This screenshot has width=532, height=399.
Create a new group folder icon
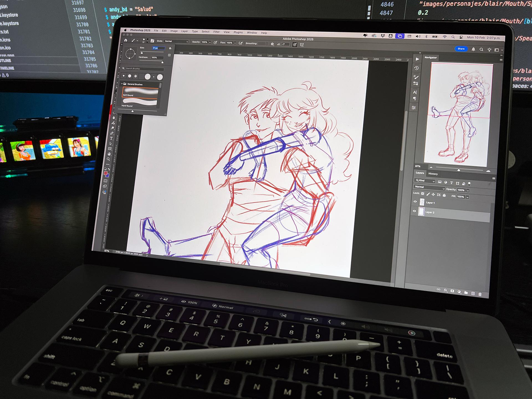[x=466, y=293]
